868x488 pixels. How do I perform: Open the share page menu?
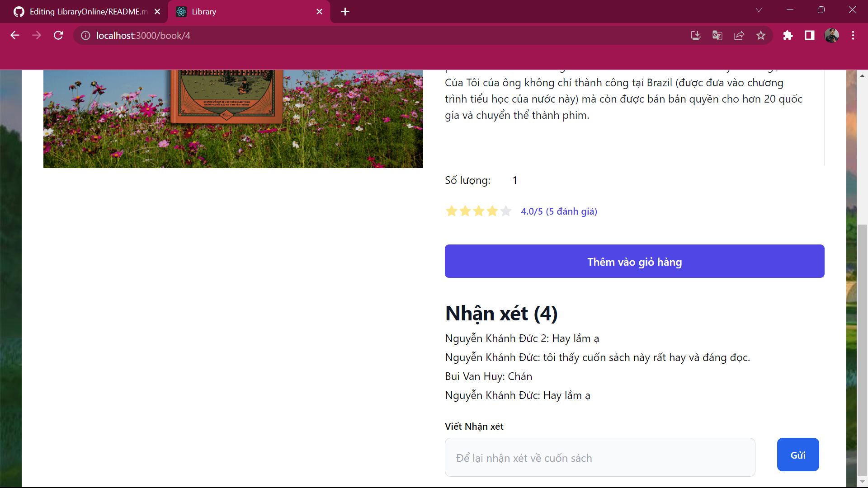point(739,35)
